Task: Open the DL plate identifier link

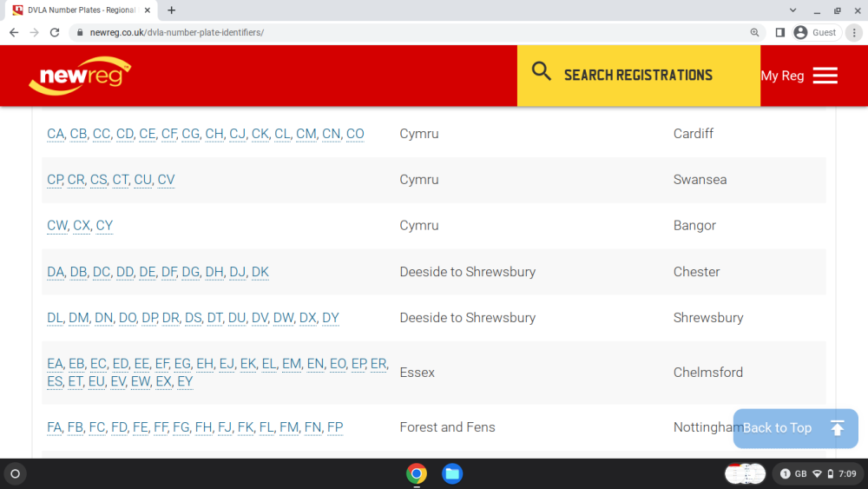Action: pos(55,318)
